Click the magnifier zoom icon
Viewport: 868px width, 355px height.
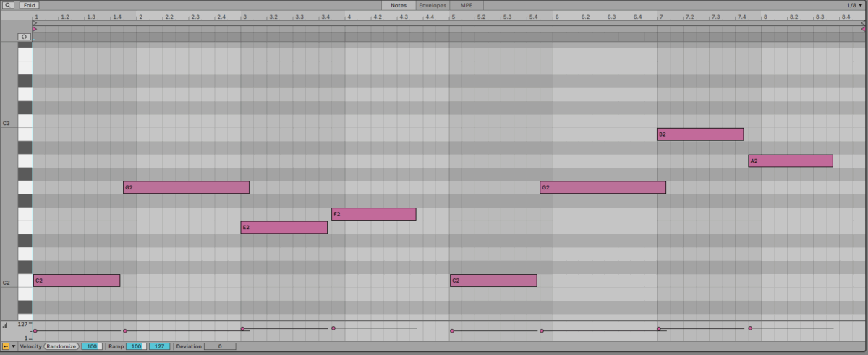point(8,4)
